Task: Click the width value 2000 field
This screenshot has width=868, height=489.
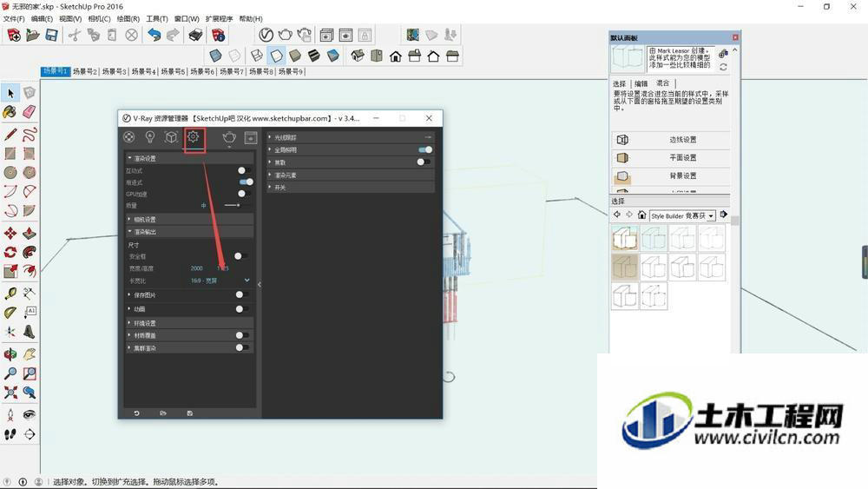Action: pyautogui.click(x=196, y=268)
